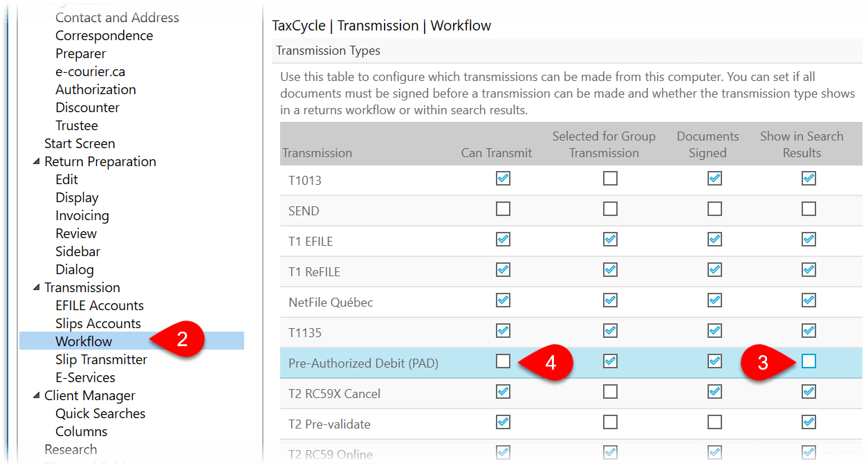868x468 pixels.
Task: Uncheck Show in Search Results for T1135
Action: [x=809, y=331]
